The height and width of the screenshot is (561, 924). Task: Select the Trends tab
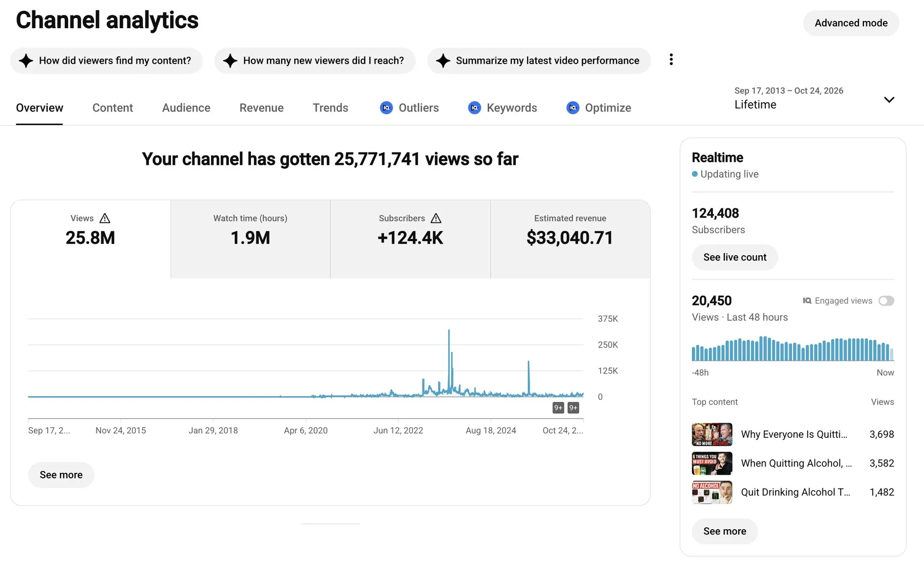coord(331,108)
